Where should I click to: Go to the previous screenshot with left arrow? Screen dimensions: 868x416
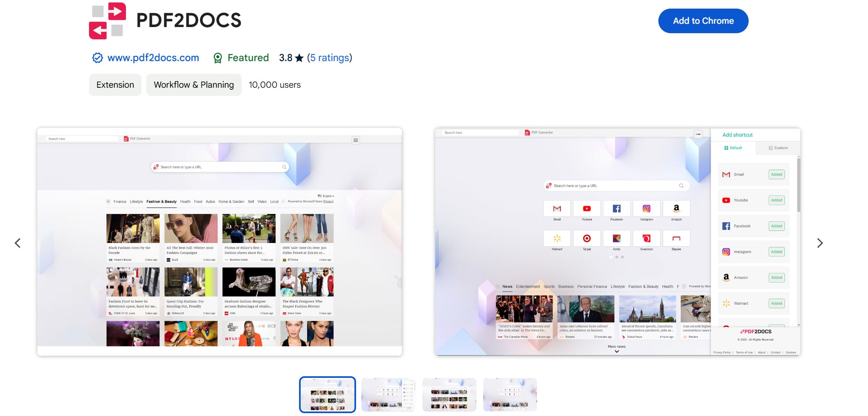tap(18, 243)
